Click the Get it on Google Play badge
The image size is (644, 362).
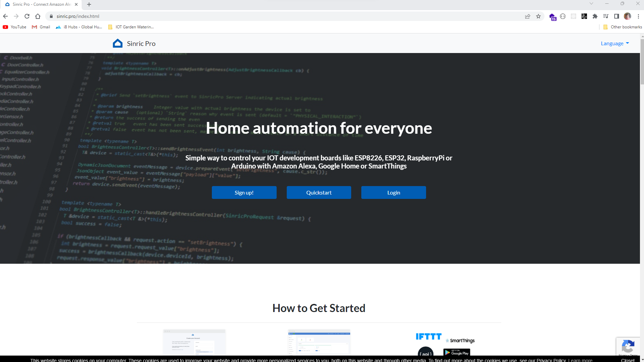coord(456,352)
